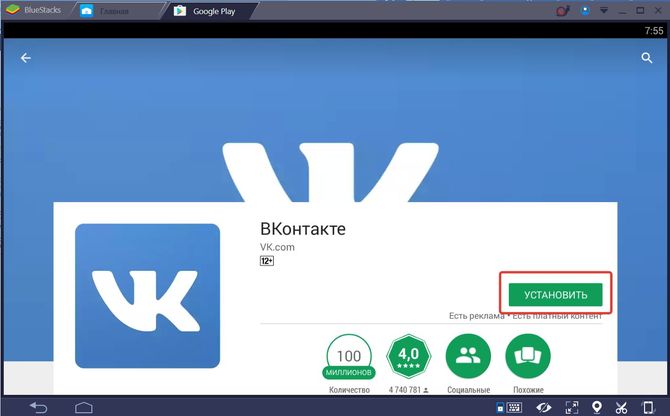Take a screenshot with the scissors icon
The width and height of the screenshot is (670, 416).
pyautogui.click(x=622, y=408)
